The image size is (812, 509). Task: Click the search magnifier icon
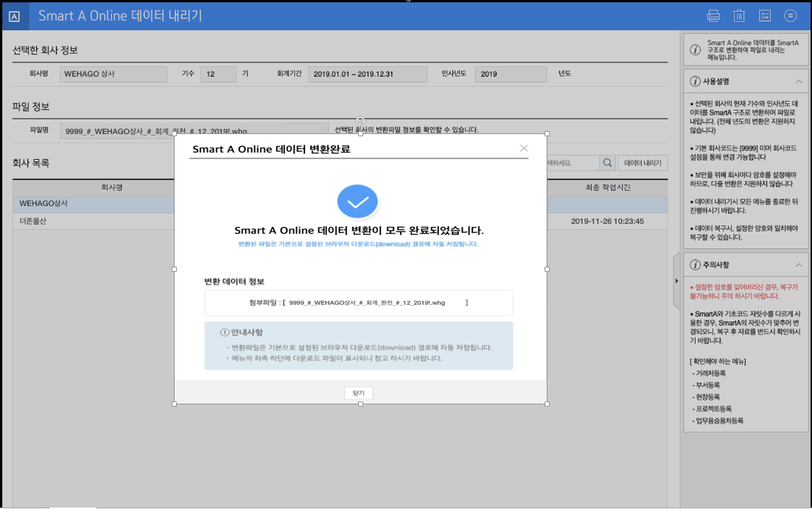coord(608,163)
